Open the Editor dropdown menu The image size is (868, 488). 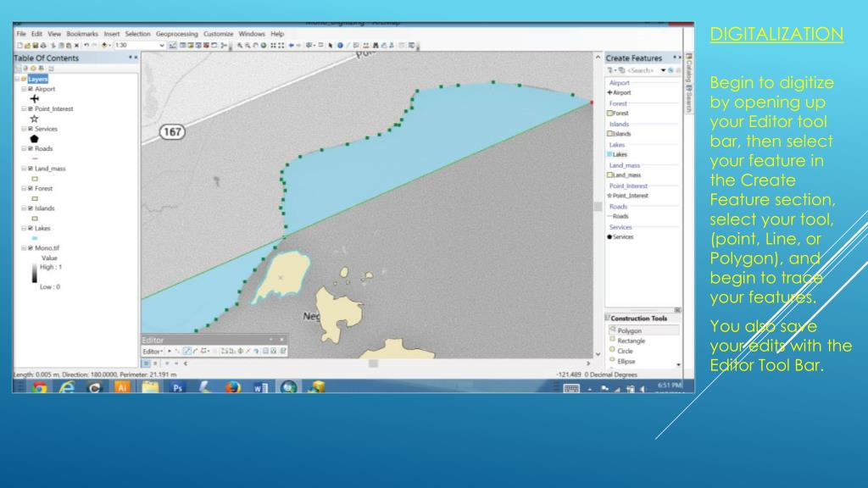(x=153, y=351)
